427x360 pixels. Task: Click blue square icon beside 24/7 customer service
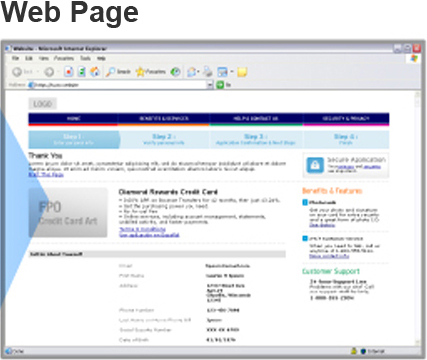[305, 238]
